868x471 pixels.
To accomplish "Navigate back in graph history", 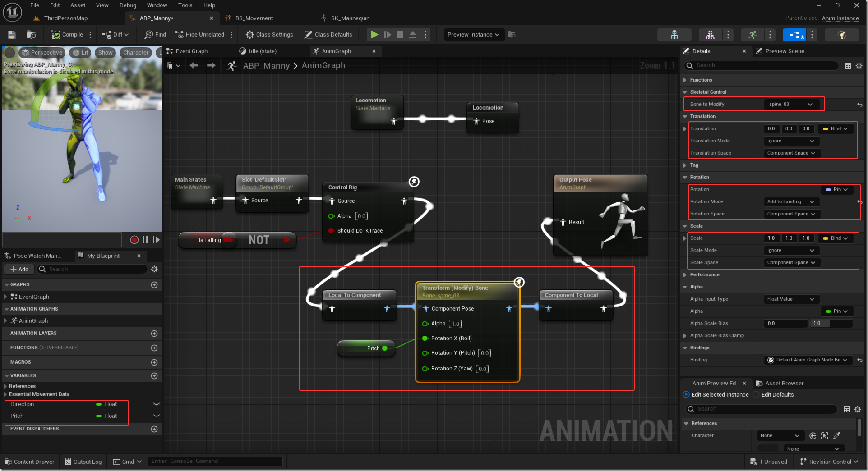I will (194, 66).
